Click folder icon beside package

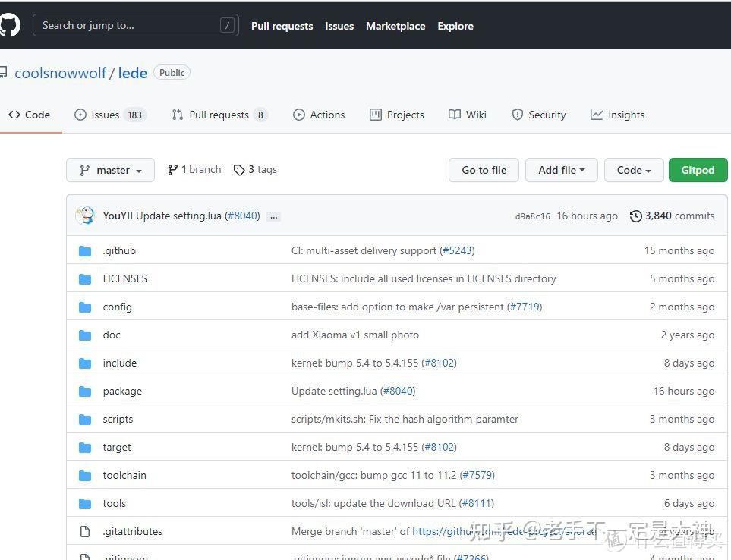(85, 392)
